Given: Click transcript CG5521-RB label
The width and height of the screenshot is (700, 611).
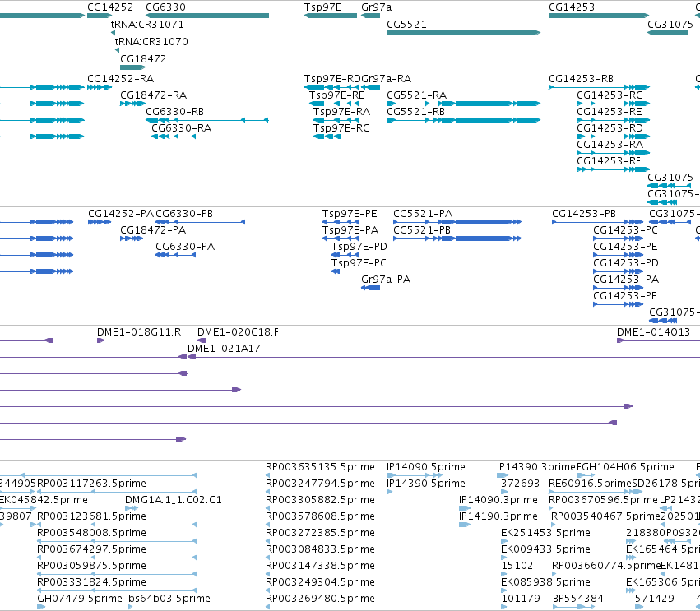Looking at the screenshot, I should pos(415,112).
